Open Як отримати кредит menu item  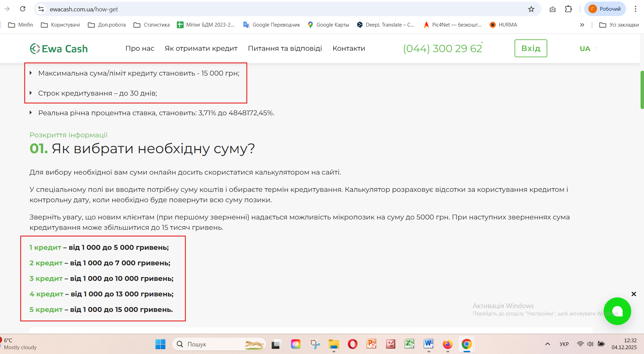point(201,49)
